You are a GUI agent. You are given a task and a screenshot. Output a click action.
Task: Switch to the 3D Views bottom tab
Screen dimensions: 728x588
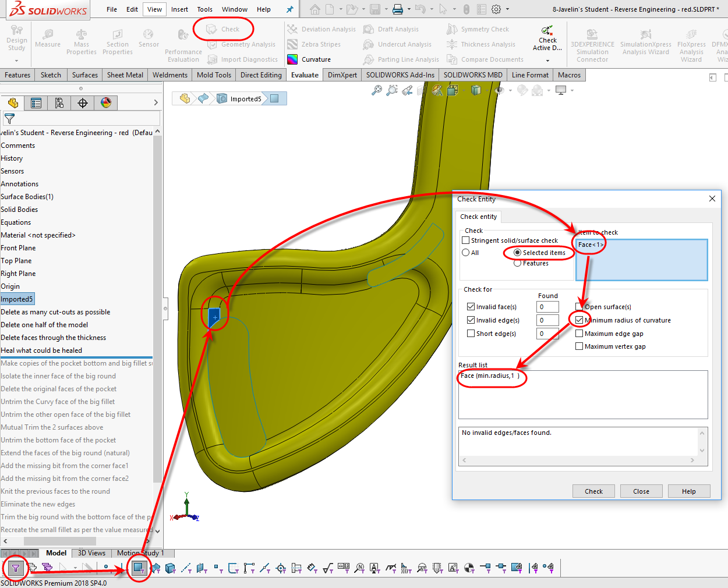pyautogui.click(x=91, y=553)
